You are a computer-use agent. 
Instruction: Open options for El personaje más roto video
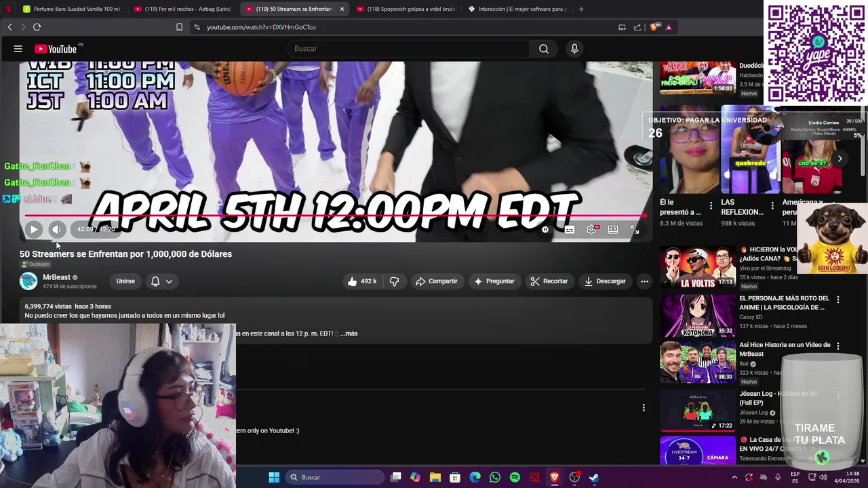(837, 300)
